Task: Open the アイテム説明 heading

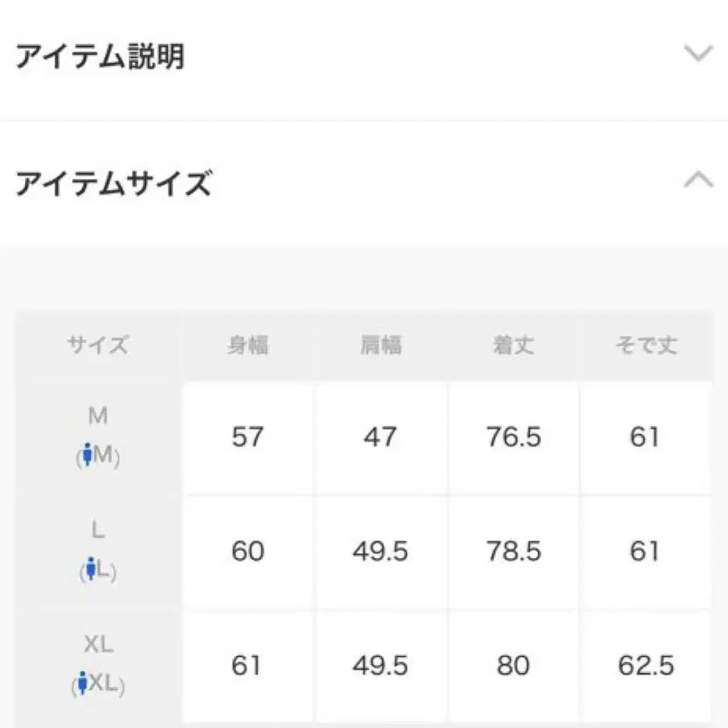Action: pyautogui.click(x=99, y=57)
